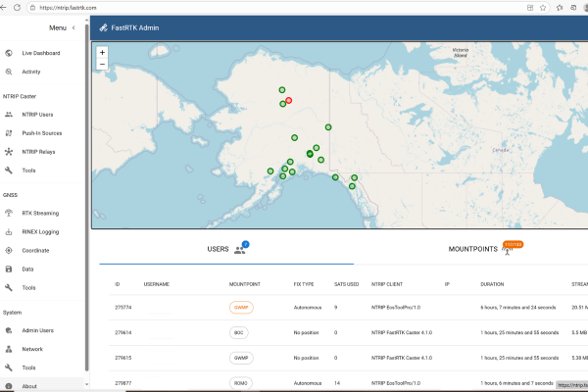
Task: Click the BOC mountpoint chip
Action: (239, 333)
